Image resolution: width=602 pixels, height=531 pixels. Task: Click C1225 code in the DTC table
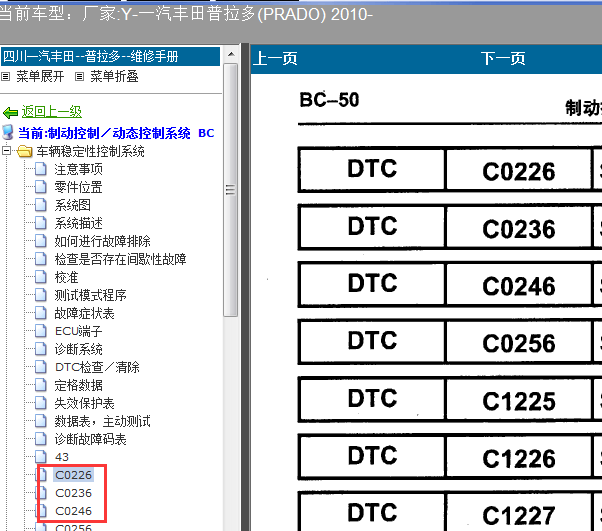click(518, 401)
